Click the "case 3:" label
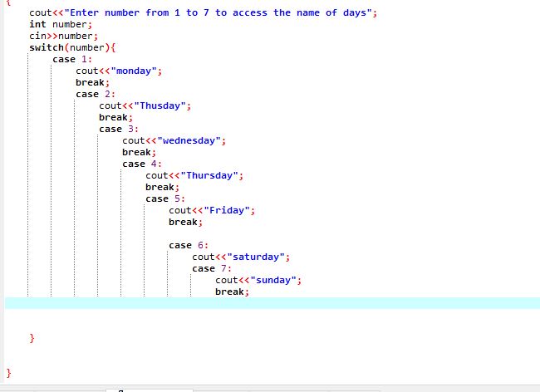This screenshot has height=392, width=540. click(119, 129)
